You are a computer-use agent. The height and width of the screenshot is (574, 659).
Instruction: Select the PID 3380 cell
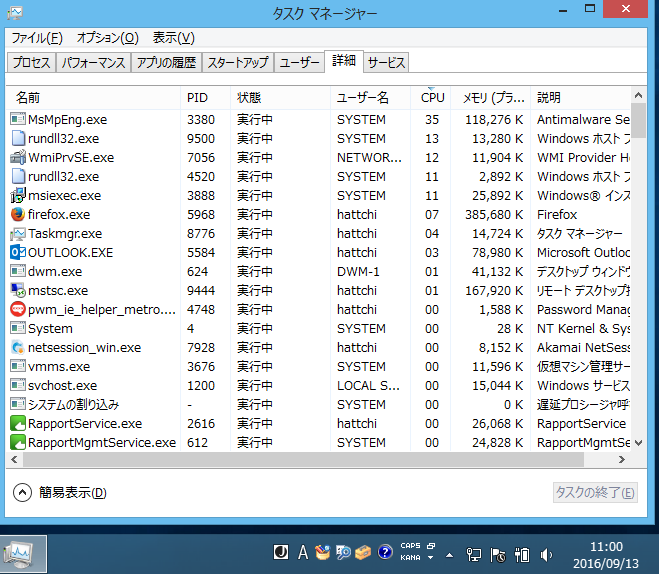click(201, 119)
